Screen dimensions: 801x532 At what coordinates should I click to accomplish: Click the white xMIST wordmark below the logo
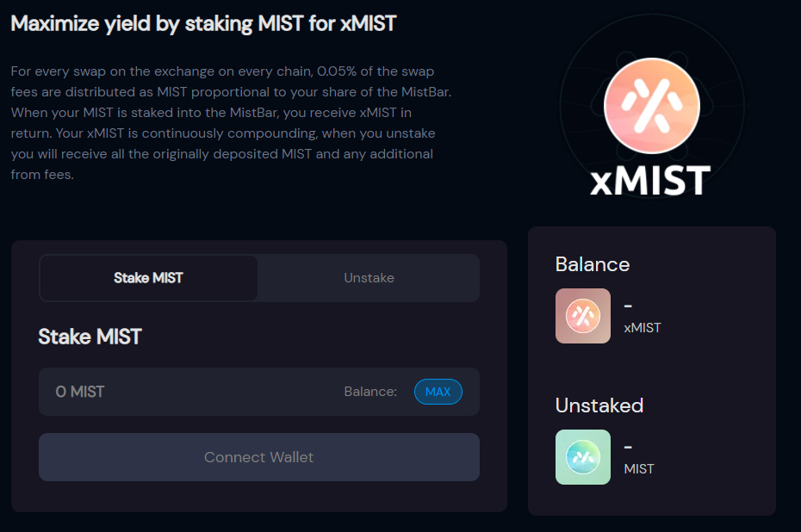(650, 180)
